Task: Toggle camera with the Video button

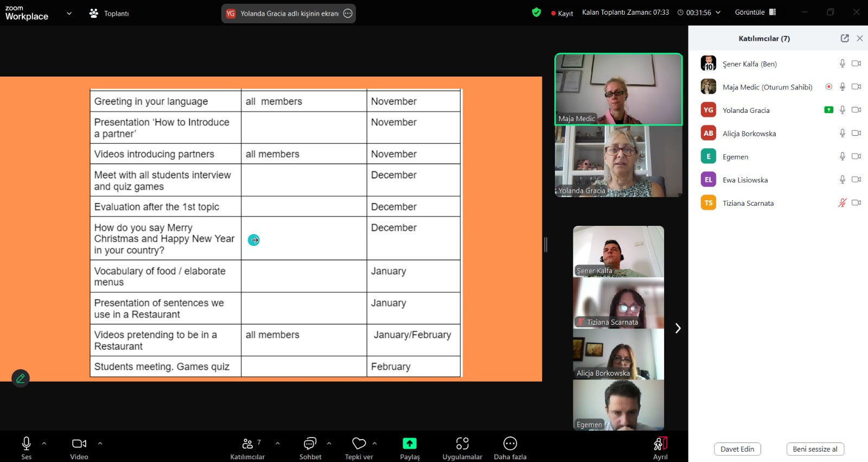Action: [79, 444]
